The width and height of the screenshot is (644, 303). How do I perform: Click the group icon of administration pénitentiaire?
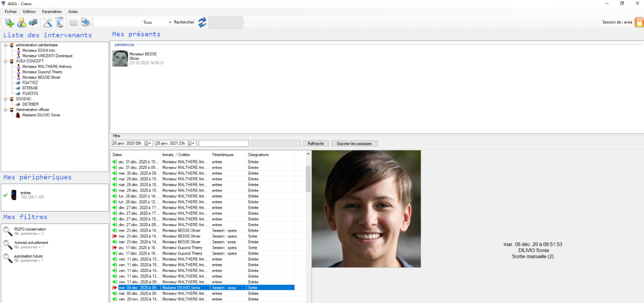coord(12,45)
